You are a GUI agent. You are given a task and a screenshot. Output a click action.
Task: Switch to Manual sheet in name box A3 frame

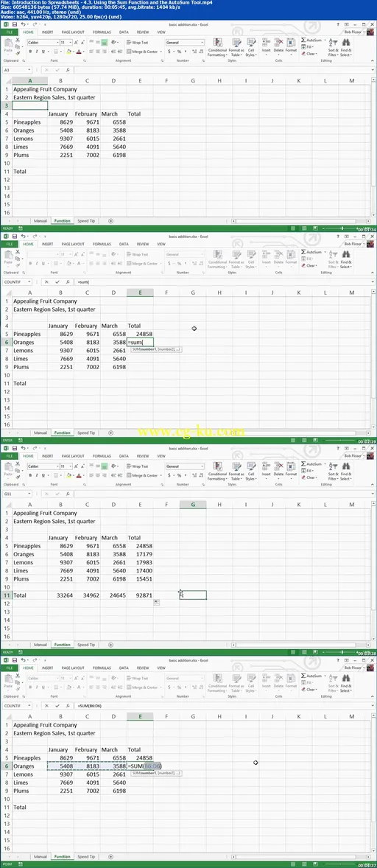point(40,220)
